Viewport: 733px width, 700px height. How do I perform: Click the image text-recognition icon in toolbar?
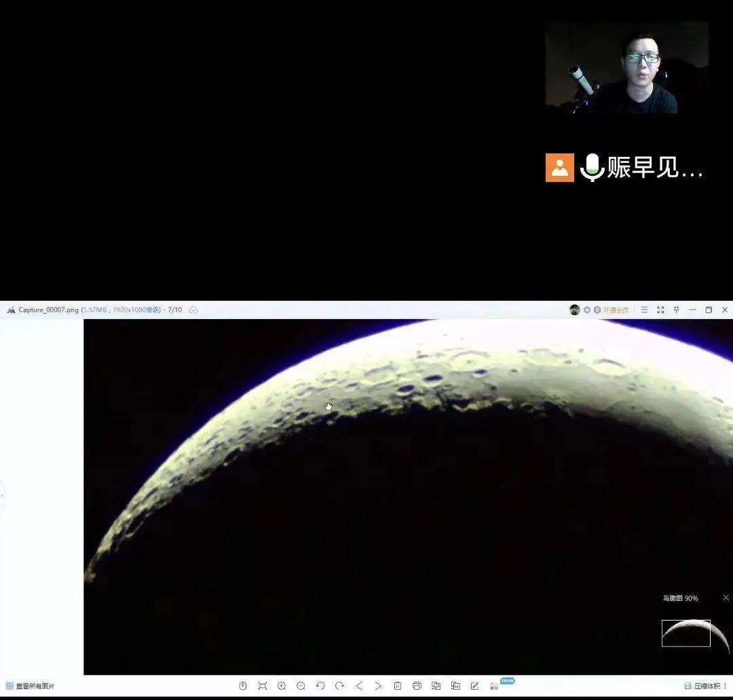455,686
